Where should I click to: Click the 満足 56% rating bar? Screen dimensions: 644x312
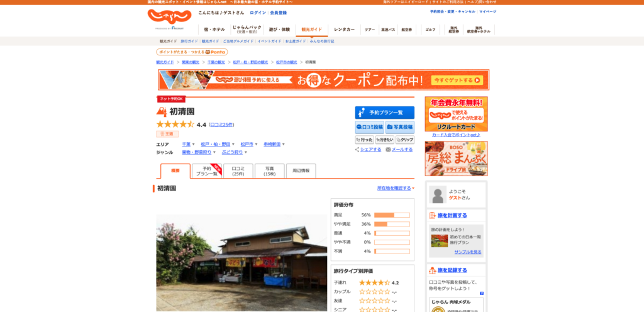(x=392, y=215)
